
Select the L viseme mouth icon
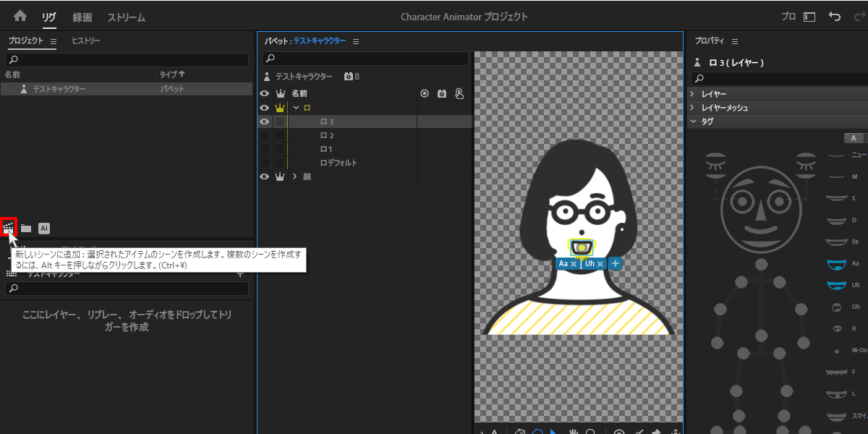(836, 393)
